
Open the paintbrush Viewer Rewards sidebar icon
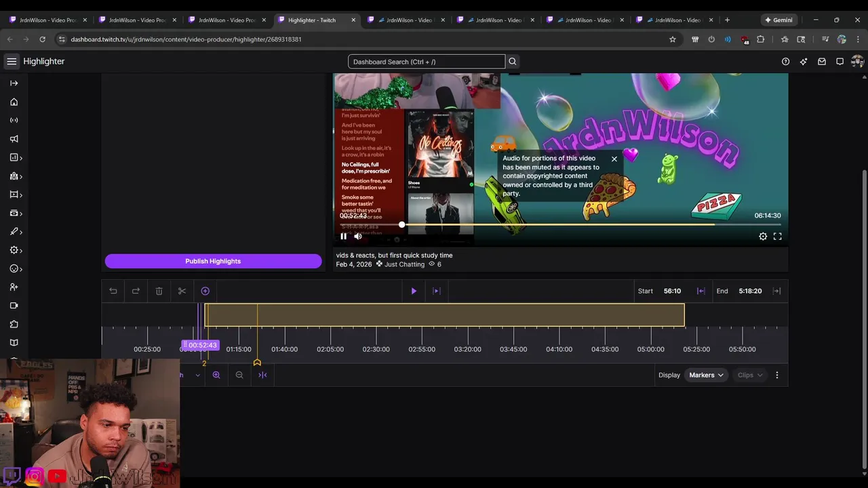[14, 231]
